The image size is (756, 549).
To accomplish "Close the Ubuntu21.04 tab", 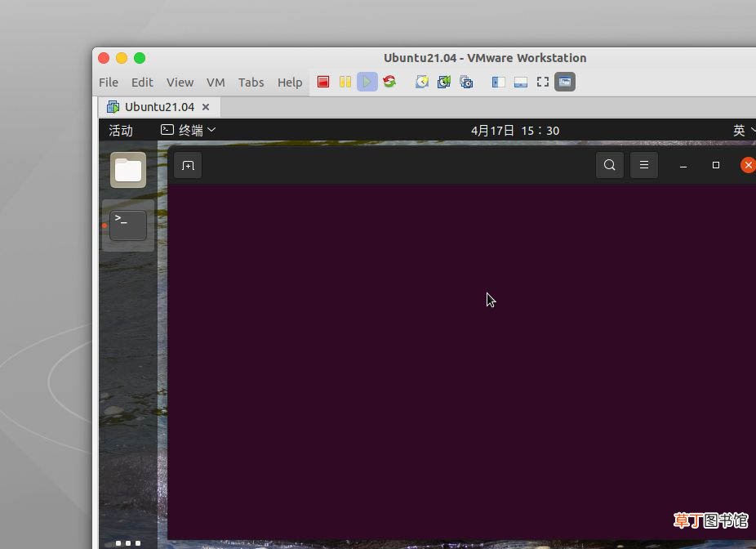I will point(206,107).
